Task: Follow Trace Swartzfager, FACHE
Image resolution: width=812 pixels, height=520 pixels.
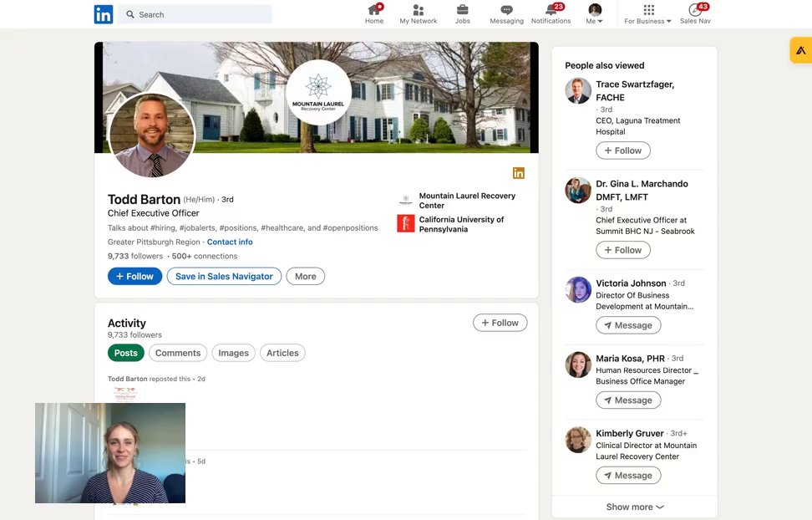Action: point(623,150)
